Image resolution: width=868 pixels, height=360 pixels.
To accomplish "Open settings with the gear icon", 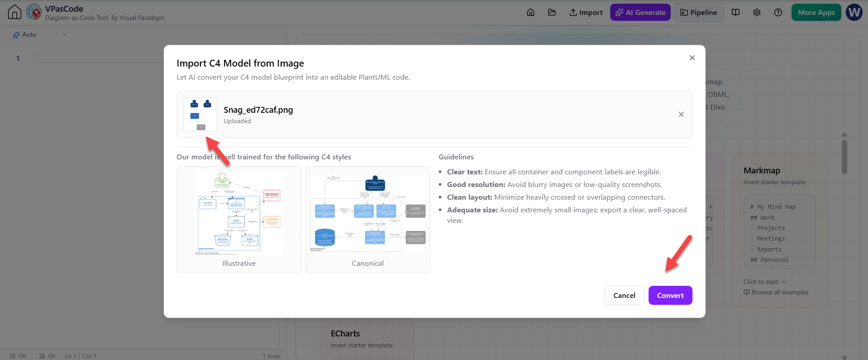I will (757, 12).
